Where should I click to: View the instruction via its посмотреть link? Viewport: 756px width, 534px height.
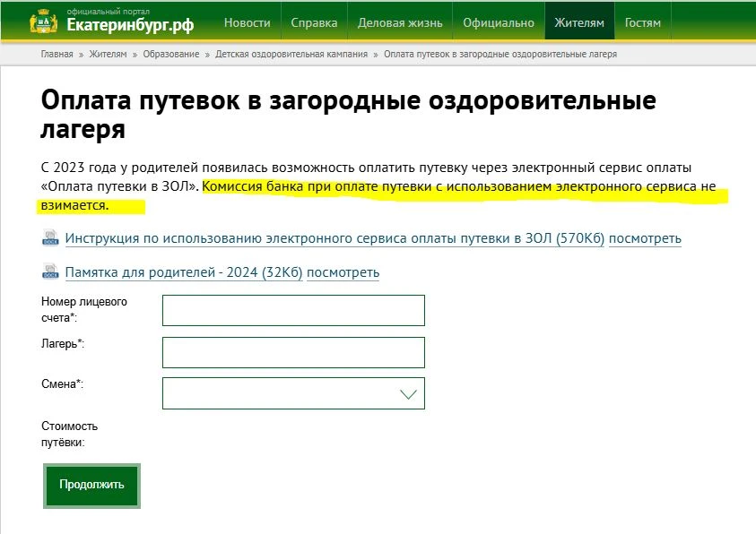point(645,239)
